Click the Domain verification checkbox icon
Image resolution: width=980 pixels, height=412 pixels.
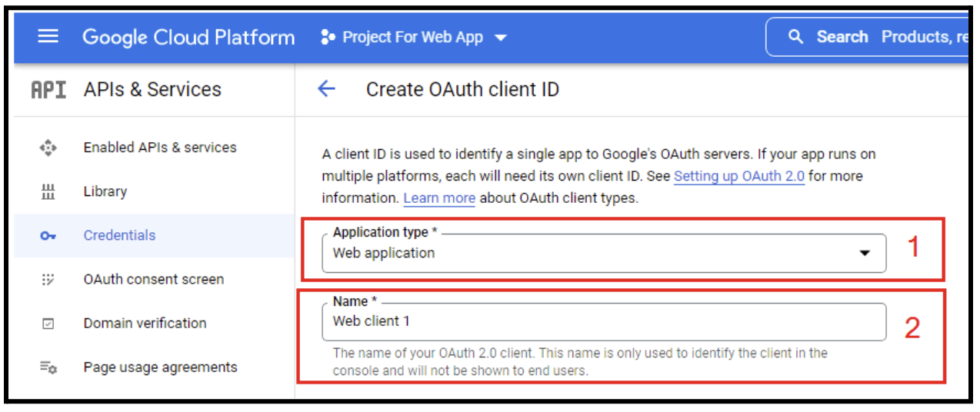tap(48, 324)
